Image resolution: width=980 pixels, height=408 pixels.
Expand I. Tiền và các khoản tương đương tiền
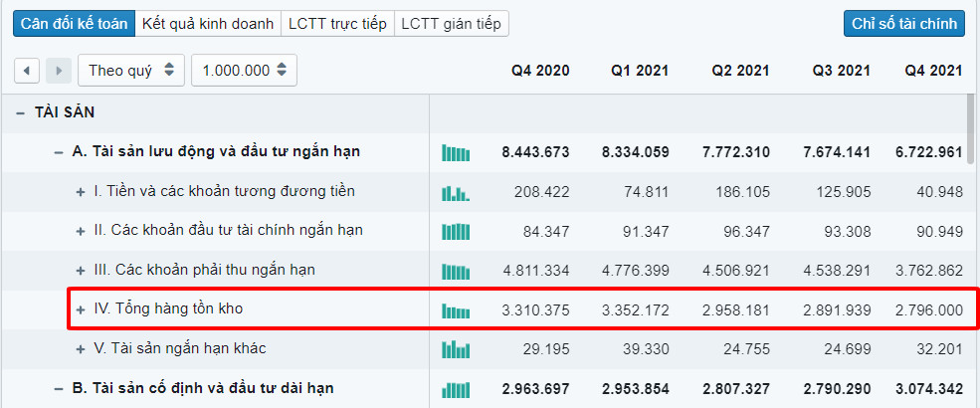82,192
